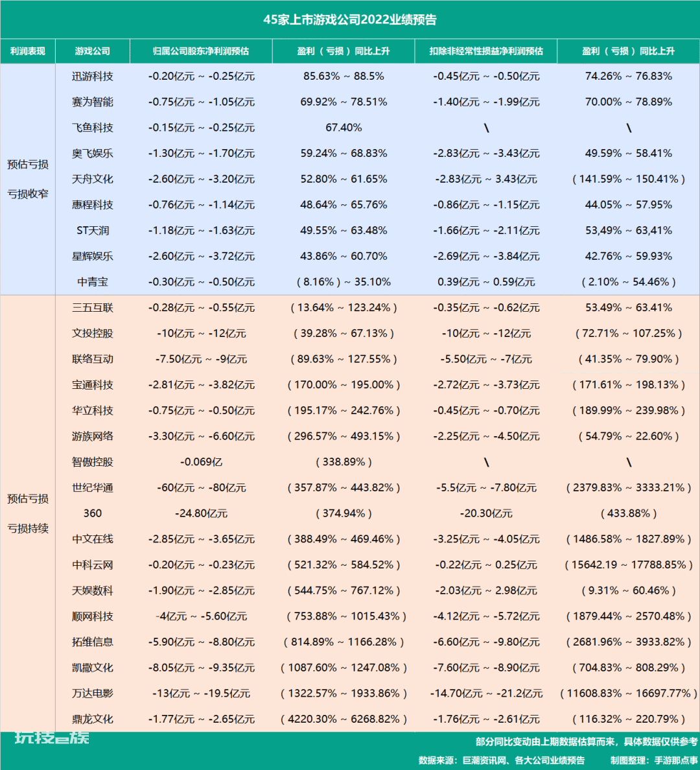
Task: Pick the '飞鱼科技' row name
Action: pyautogui.click(x=92, y=128)
